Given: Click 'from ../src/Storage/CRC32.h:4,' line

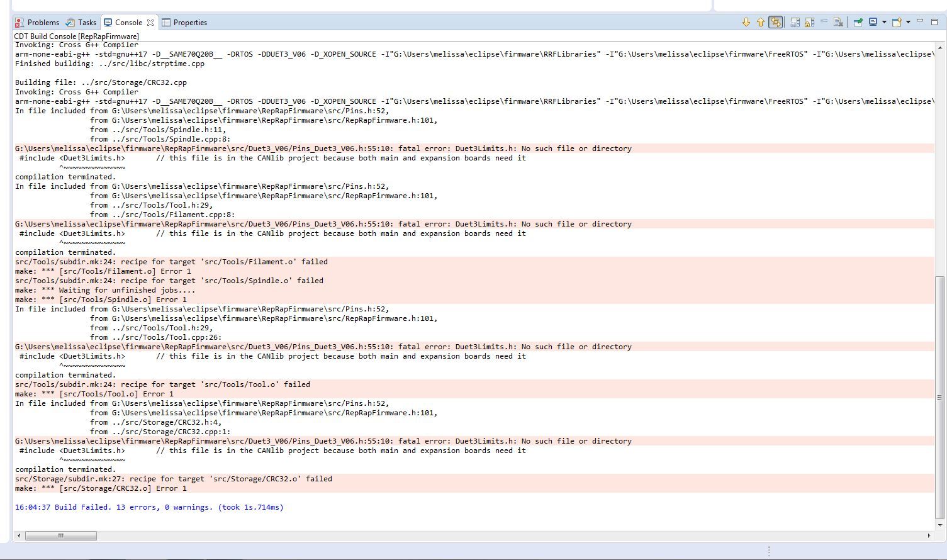Looking at the screenshot, I should 156,422.
